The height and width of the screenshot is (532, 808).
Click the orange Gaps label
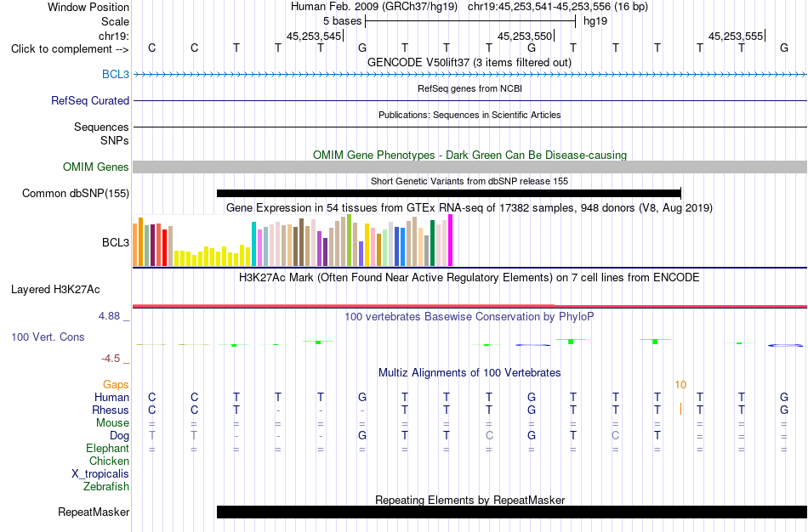116,385
